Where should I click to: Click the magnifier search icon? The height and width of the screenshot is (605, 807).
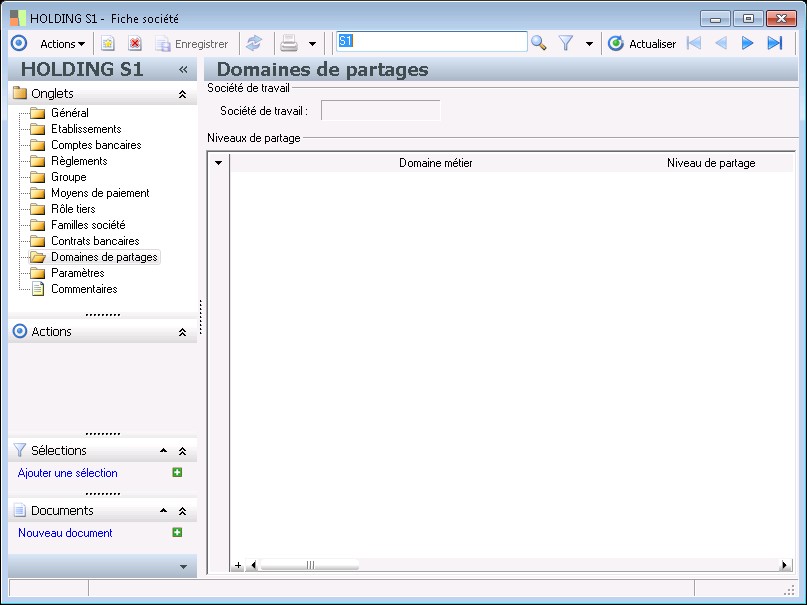[x=539, y=43]
